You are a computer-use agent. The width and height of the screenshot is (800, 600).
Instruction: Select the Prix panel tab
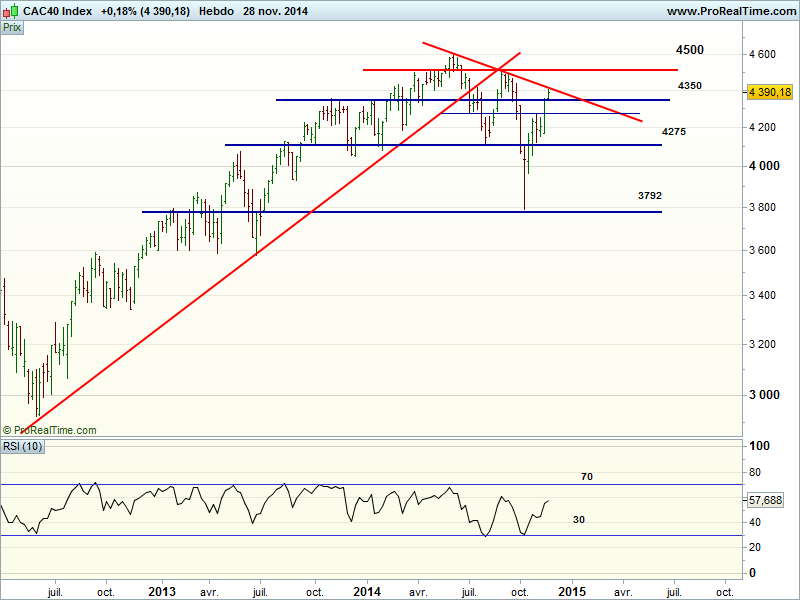pyautogui.click(x=12, y=27)
